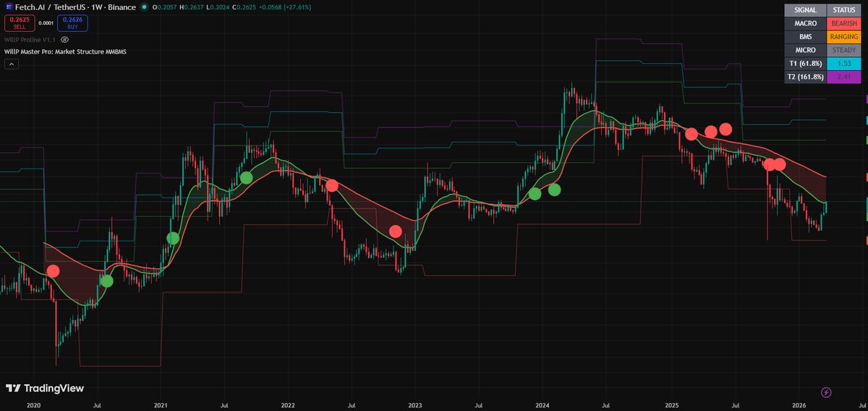Click the green signal dot in early 2021
Viewport: 868px width, 411px height.
[173, 238]
